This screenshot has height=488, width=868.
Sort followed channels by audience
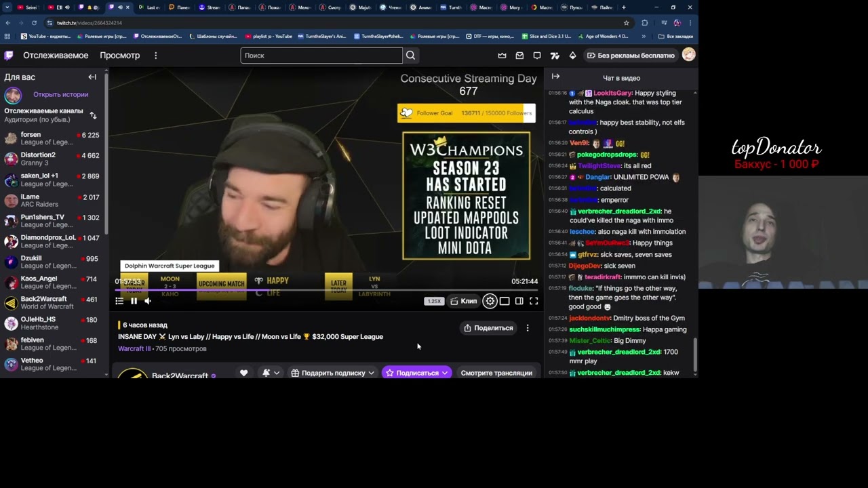click(x=93, y=115)
